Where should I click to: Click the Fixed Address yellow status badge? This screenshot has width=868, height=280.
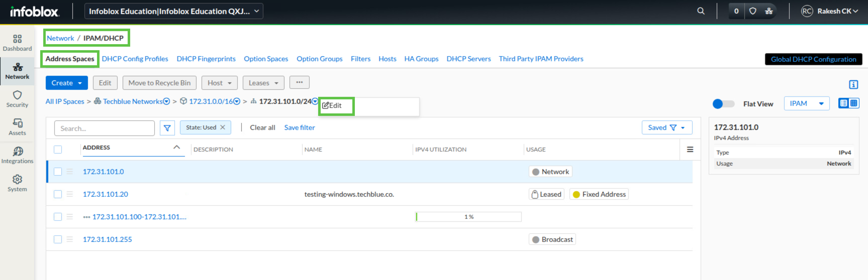(599, 194)
